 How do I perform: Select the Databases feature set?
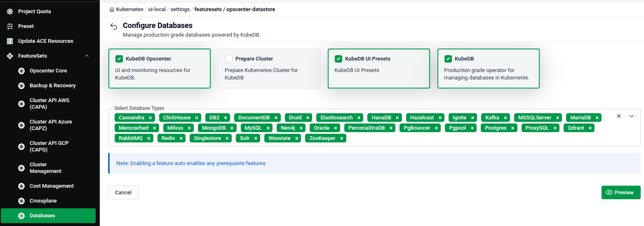tap(48, 216)
